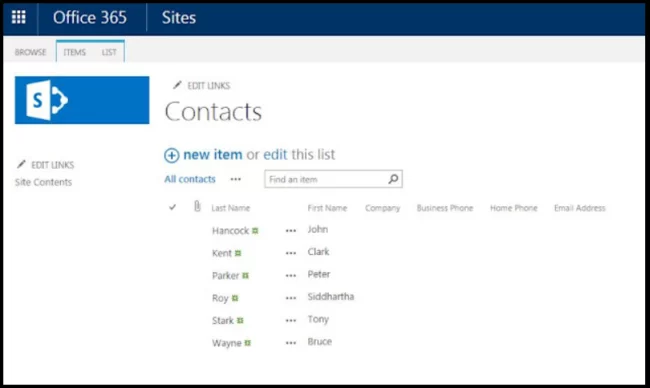Image resolution: width=650 pixels, height=388 pixels.
Task: Click the attachment paperclip column icon
Action: pyautogui.click(x=197, y=206)
